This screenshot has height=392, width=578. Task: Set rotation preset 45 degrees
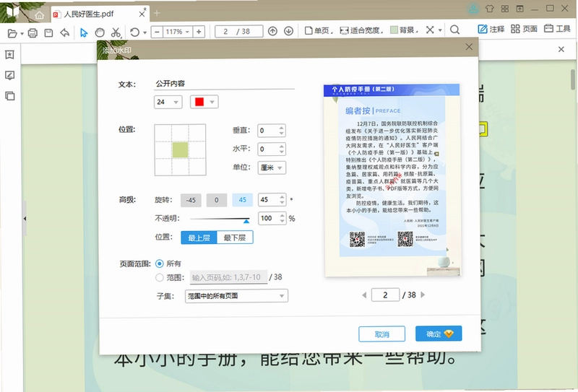click(242, 200)
